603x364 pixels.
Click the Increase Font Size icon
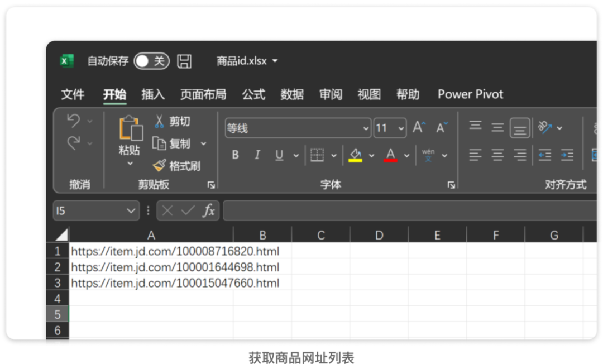(419, 127)
